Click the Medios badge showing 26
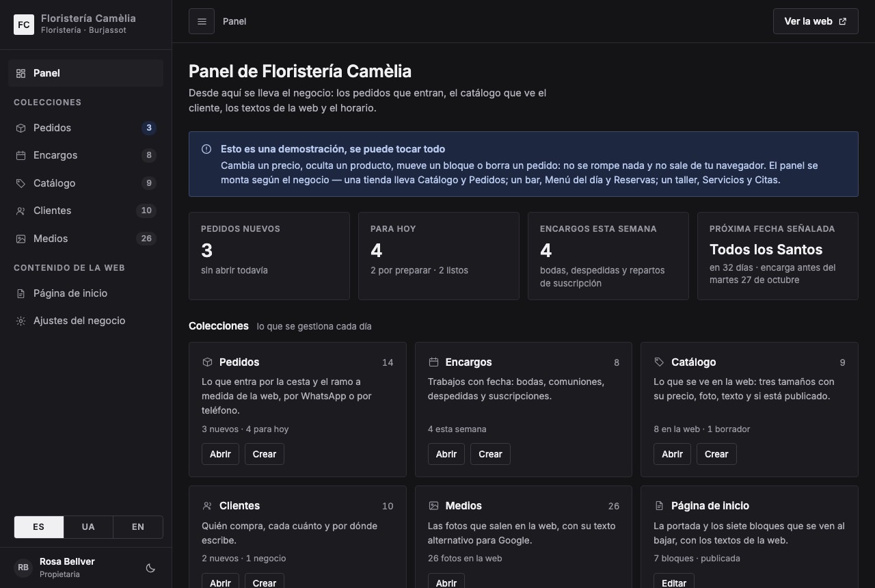Image resolution: width=875 pixels, height=588 pixels. point(146,239)
